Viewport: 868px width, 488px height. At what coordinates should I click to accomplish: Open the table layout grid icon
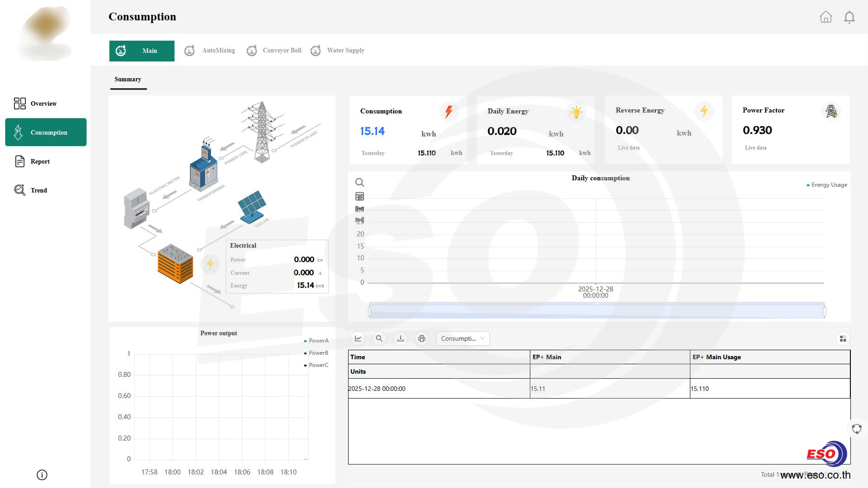843,338
